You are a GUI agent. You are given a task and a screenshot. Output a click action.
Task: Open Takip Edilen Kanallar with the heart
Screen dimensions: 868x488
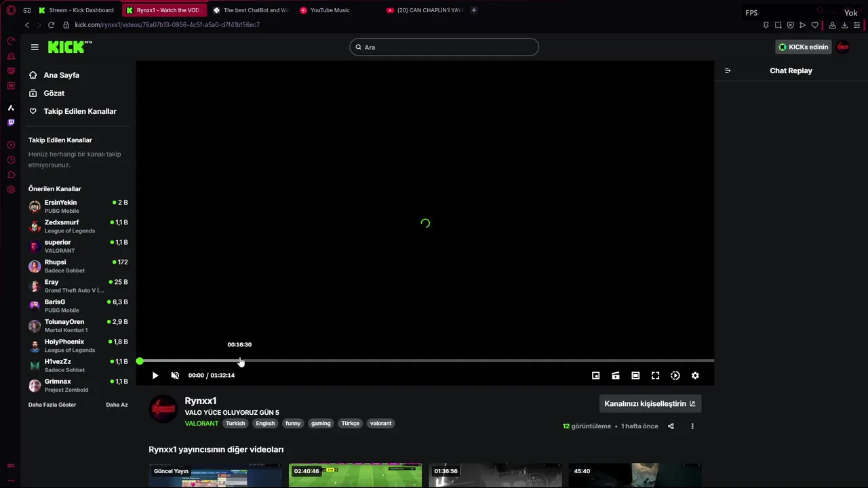click(x=73, y=111)
